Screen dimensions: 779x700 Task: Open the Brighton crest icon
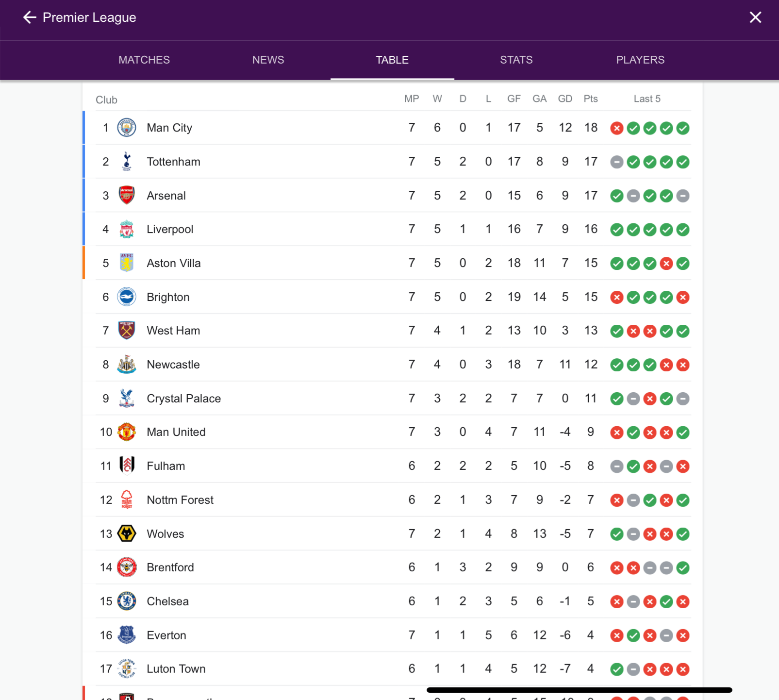(x=127, y=297)
